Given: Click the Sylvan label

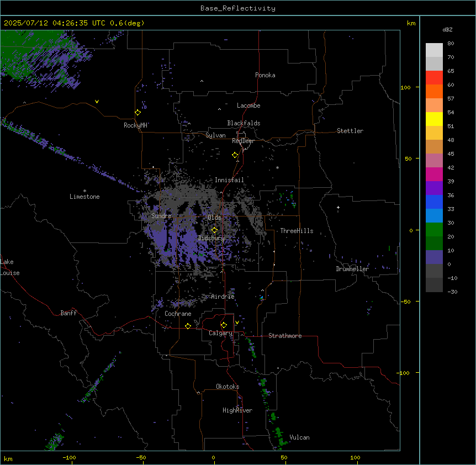Looking at the screenshot, I should coord(215,135).
